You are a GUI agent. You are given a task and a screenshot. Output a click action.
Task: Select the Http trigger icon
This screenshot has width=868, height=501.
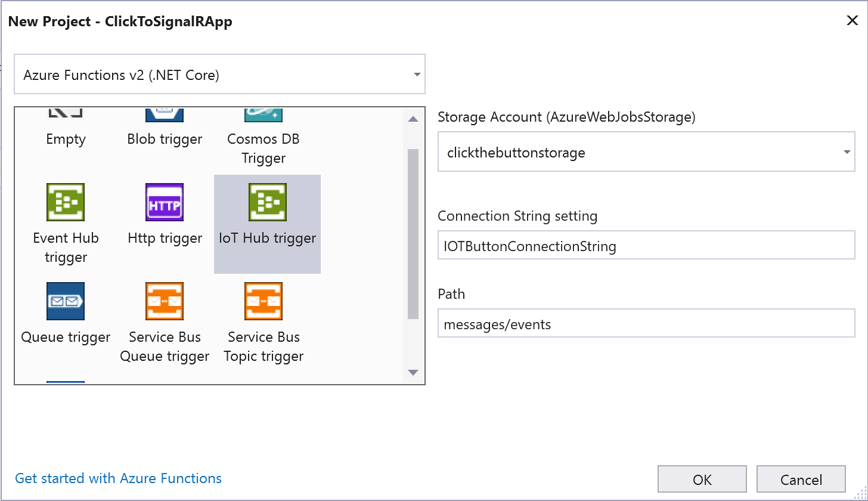(x=165, y=202)
